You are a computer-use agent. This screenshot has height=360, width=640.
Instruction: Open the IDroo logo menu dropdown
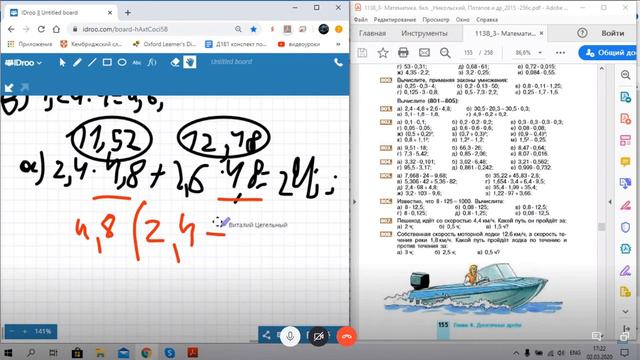[23, 62]
